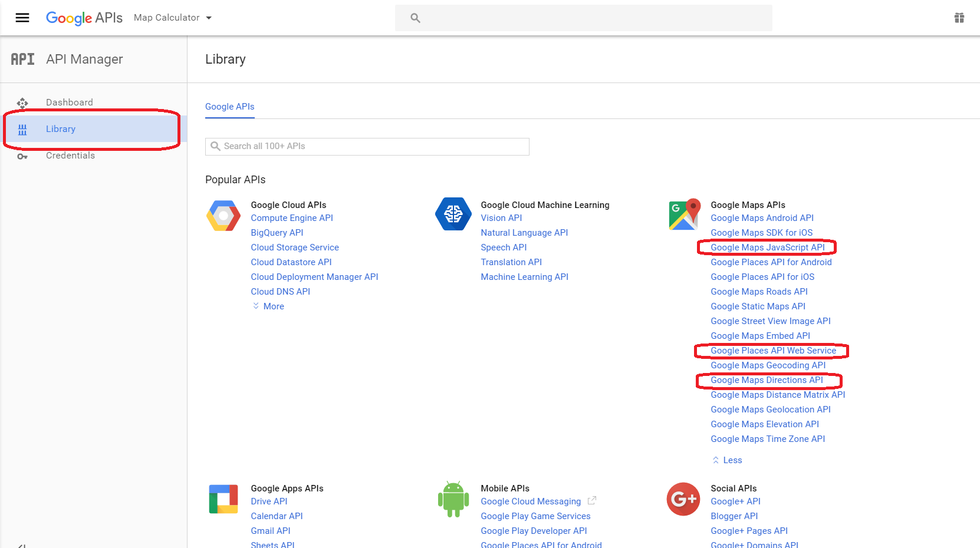Open Google+ Pages API link
The height and width of the screenshot is (548, 980).
click(749, 531)
